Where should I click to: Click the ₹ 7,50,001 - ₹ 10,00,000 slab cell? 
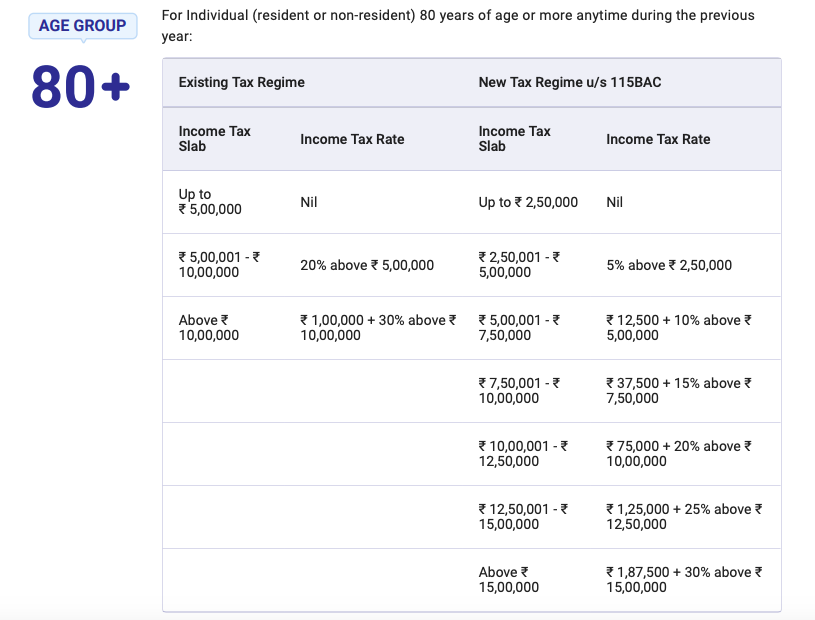tap(519, 390)
